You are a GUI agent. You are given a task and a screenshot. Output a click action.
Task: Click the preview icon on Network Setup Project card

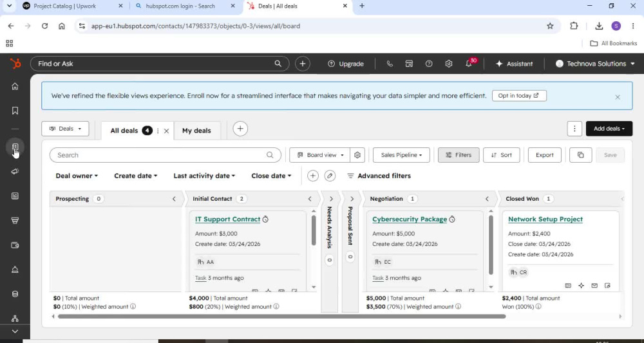tap(568, 286)
